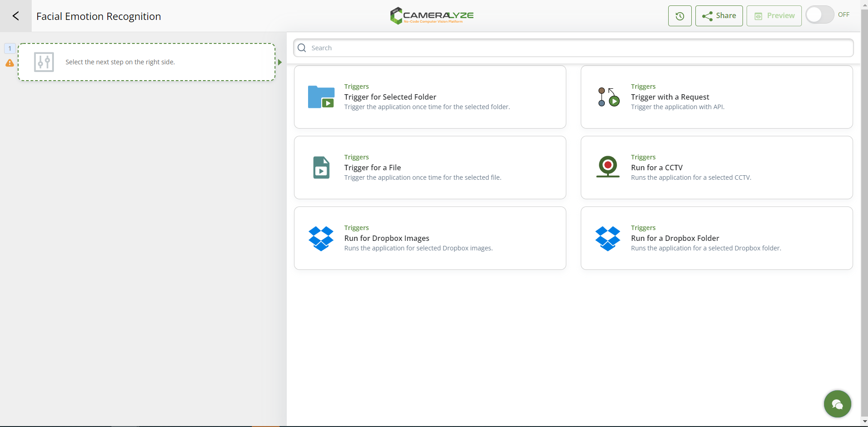Click the Facial Emotion Recognition title
This screenshot has width=868, height=427.
[99, 16]
